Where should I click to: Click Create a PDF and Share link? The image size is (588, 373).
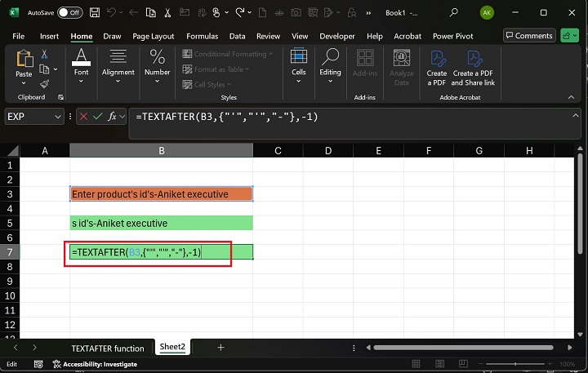[x=473, y=68]
